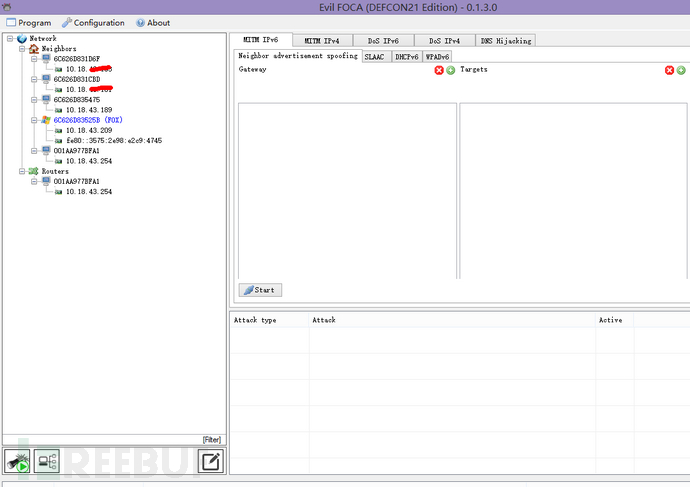690x487 pixels.
Task: Click the Active column header
Action: [x=614, y=320]
